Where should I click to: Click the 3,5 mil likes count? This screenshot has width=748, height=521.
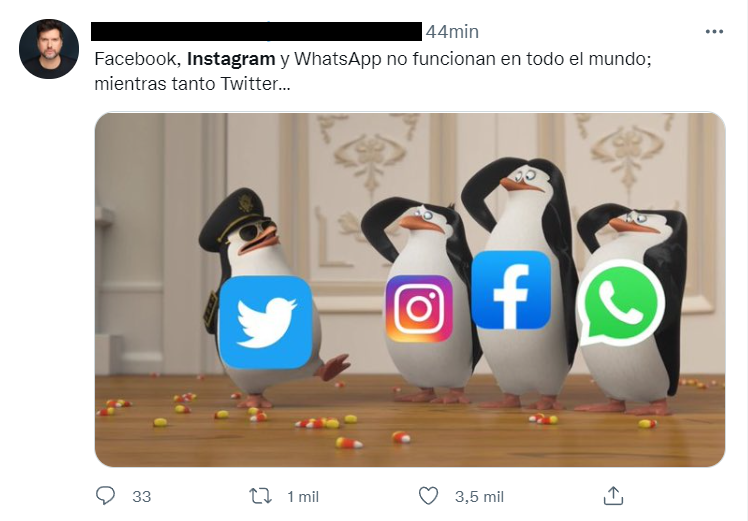pos(479,497)
